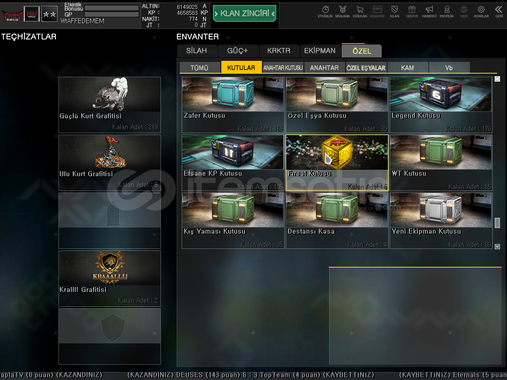This screenshot has height=380, width=507.
Task: Select the Kralll! Grafitisi equipment slot
Action: [x=110, y=278]
